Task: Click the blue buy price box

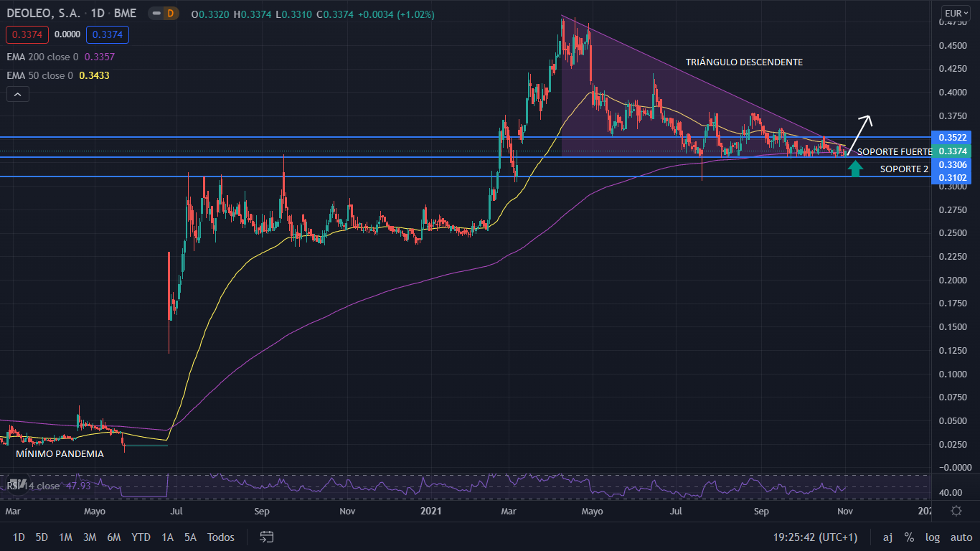Action: click(108, 34)
